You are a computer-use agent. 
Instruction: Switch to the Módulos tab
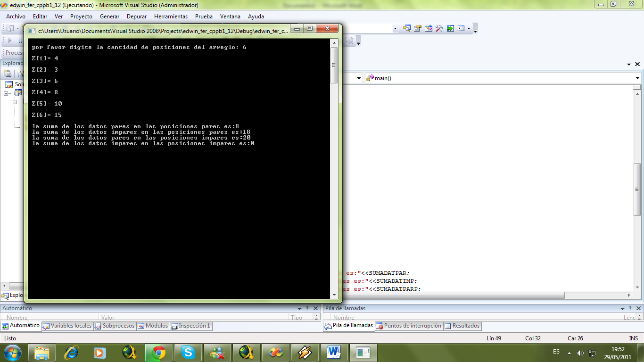tap(153, 326)
